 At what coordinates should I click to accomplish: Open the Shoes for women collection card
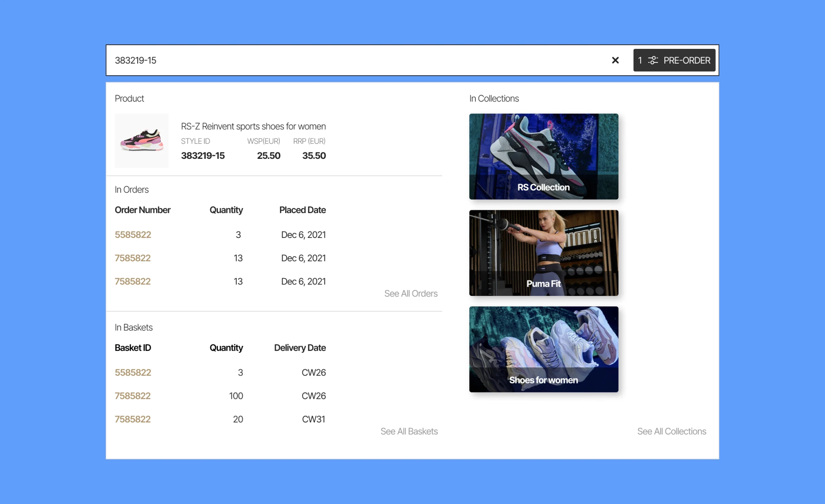tap(543, 349)
